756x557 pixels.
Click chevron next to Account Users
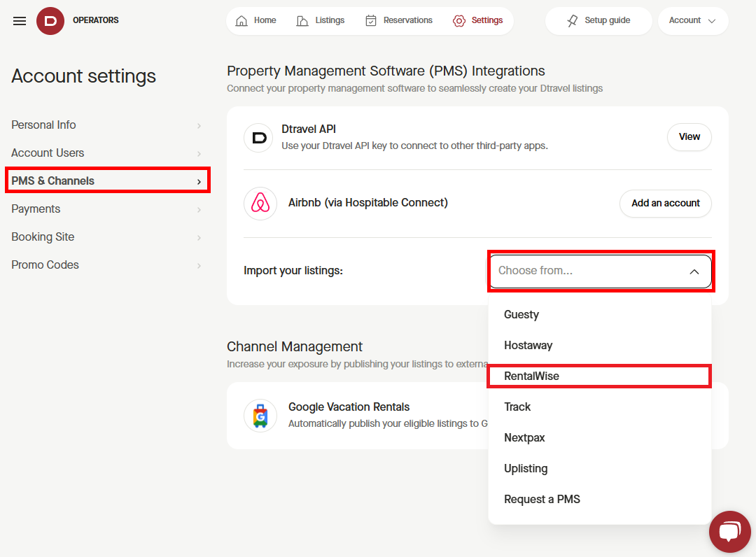tap(199, 154)
